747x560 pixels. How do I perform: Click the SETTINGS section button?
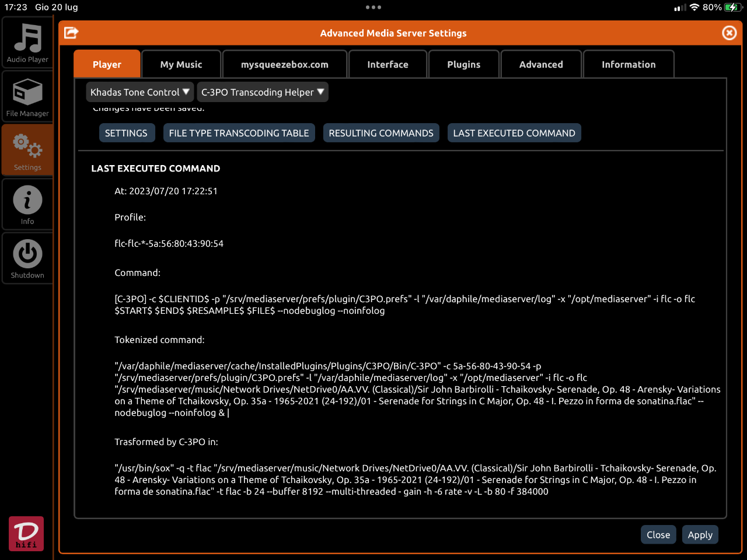click(x=126, y=133)
